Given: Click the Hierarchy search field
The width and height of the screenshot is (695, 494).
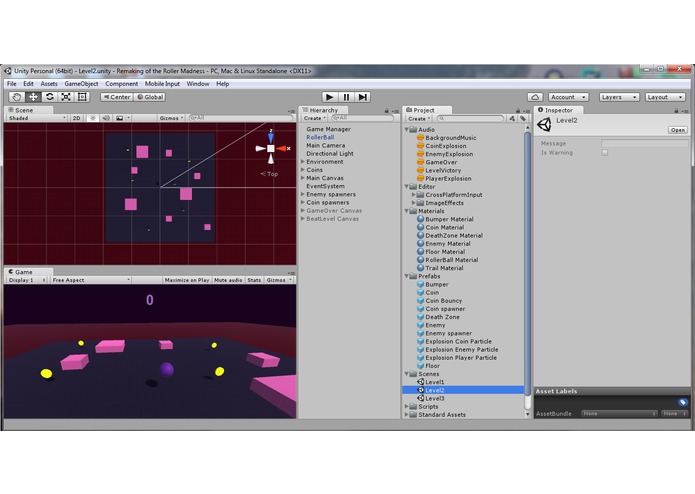Looking at the screenshot, I should pyautogui.click(x=362, y=118).
